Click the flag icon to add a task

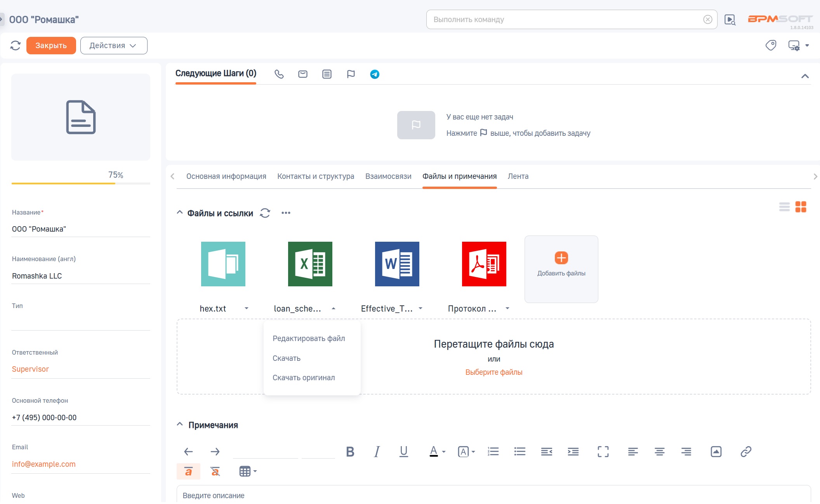click(x=351, y=74)
